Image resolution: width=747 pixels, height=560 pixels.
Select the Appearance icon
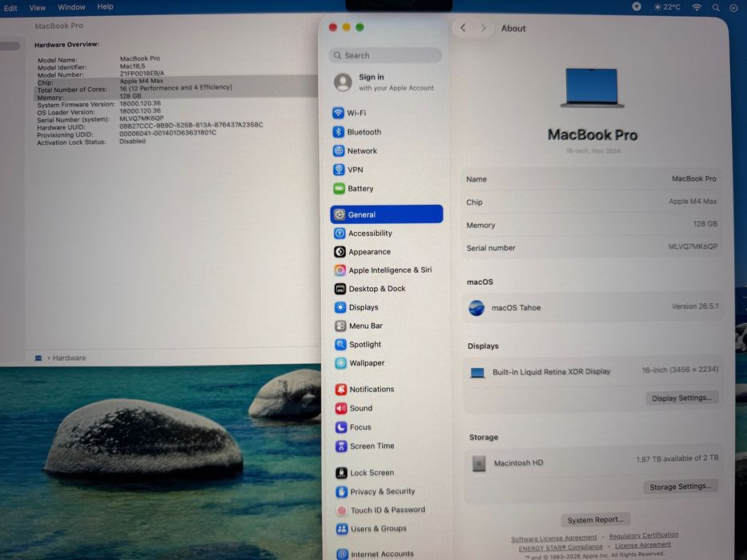pos(339,252)
